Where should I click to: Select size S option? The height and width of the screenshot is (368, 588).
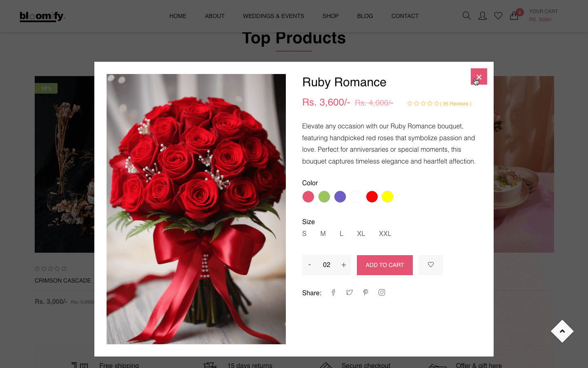tap(304, 233)
